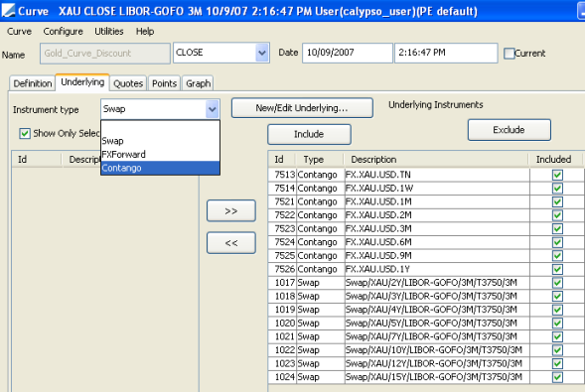The height and width of the screenshot is (392, 585).
Task: Select the FX.XAU.USD.3M description cell
Action: [437, 229]
